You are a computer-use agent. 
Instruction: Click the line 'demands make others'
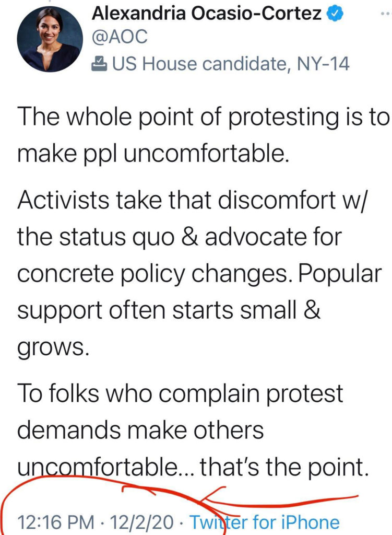[x=140, y=430]
